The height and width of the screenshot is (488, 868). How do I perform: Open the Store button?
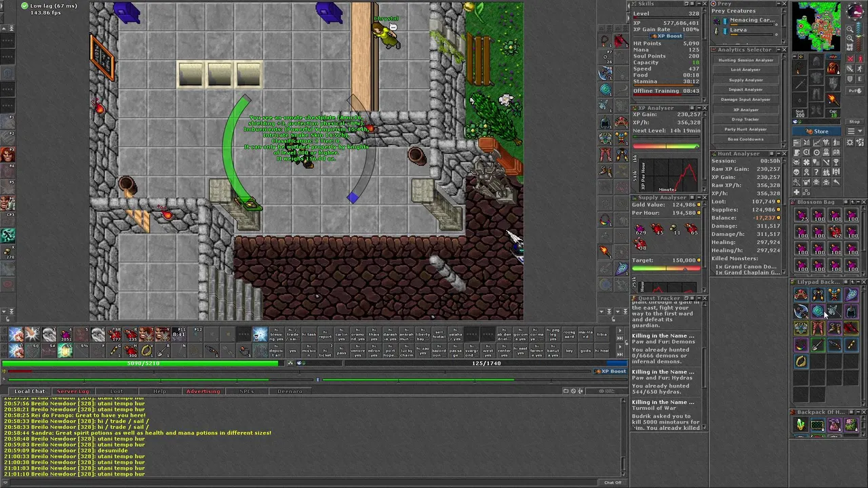(816, 131)
